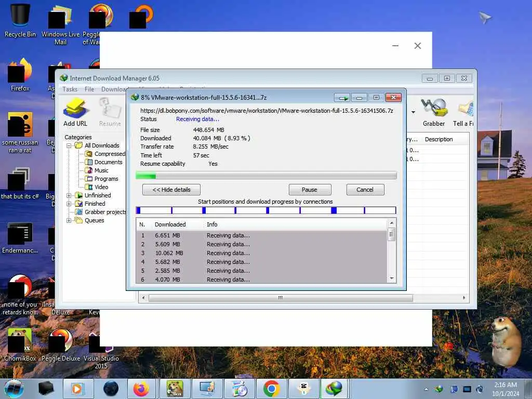Image resolution: width=532 pixels, height=399 pixels.
Task: Select the Video category
Action: (x=97, y=187)
